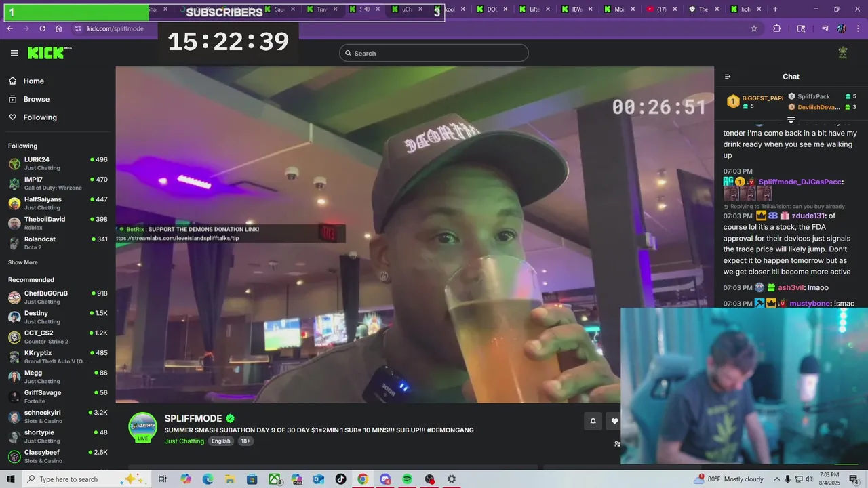868x488 pixels.
Task: Expand the chat leaderboard handle
Action: click(x=791, y=120)
